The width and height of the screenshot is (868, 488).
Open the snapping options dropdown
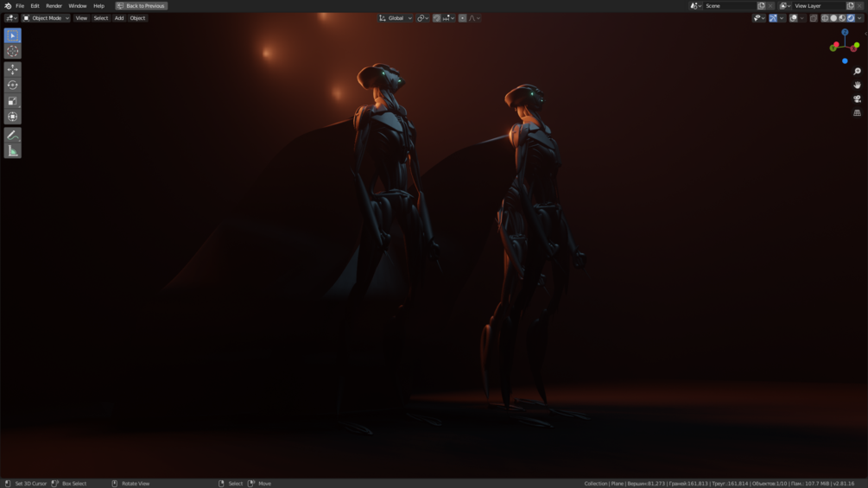[448, 18]
